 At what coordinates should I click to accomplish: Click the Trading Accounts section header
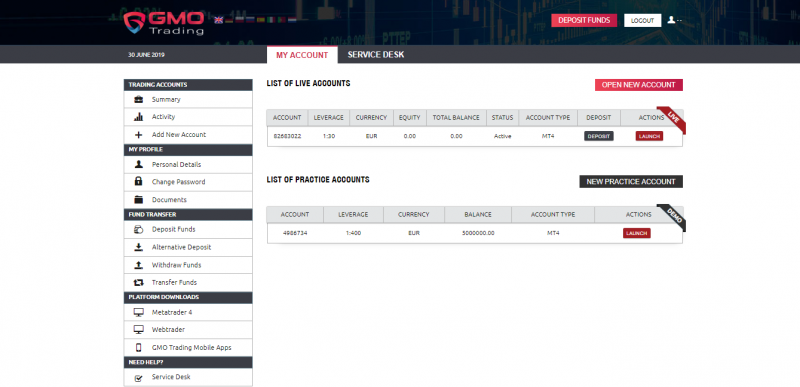[x=188, y=85]
